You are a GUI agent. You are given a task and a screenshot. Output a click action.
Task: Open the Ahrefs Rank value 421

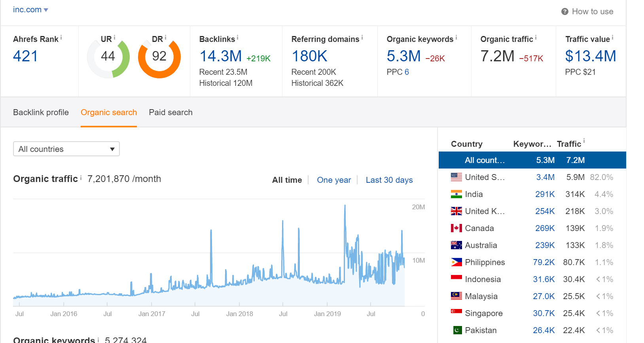pos(25,56)
